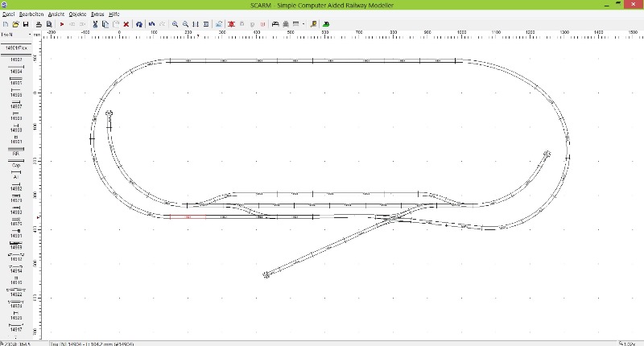The width and height of the screenshot is (644, 346).
Task: Open the Hilfe menu
Action: coord(114,14)
